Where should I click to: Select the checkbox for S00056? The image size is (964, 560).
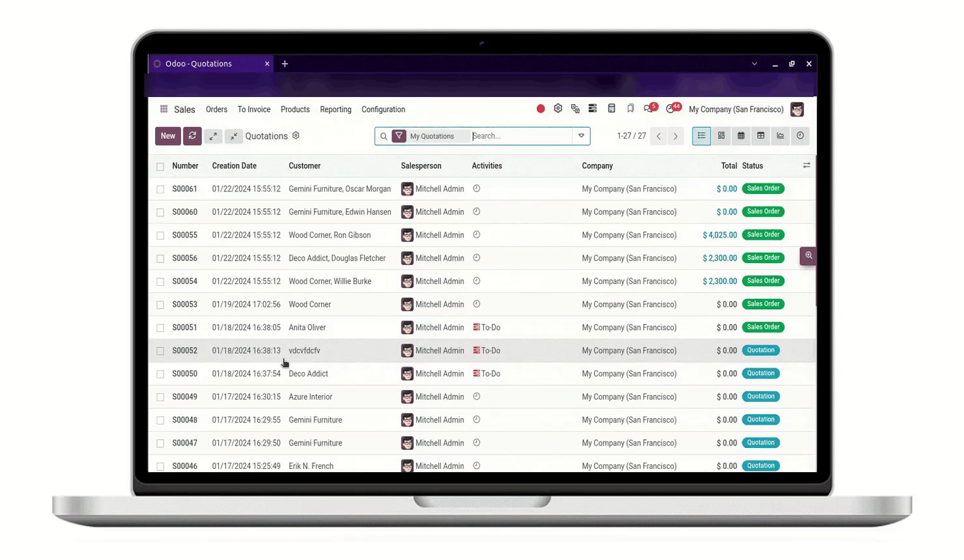point(160,259)
